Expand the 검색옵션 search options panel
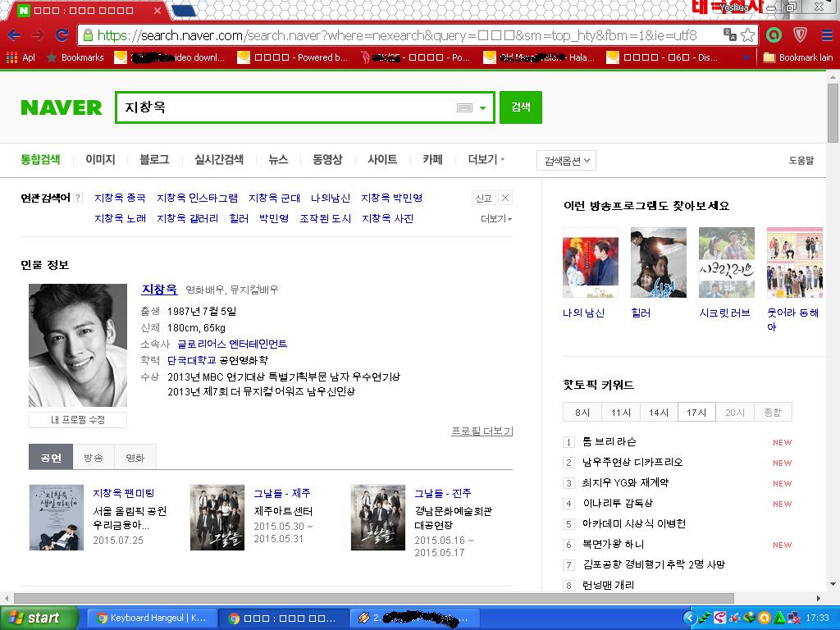Viewport: 840px width, 630px height. coord(568,160)
